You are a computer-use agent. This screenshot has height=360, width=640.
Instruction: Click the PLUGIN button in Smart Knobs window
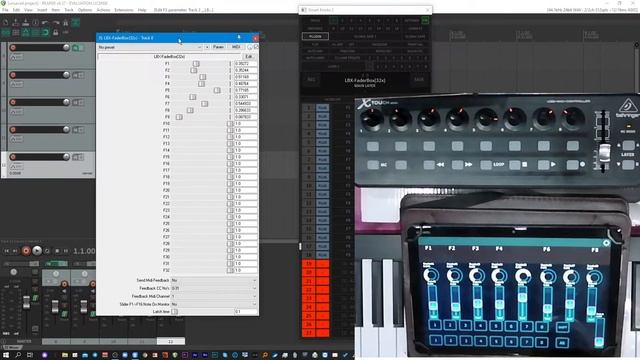pos(315,36)
